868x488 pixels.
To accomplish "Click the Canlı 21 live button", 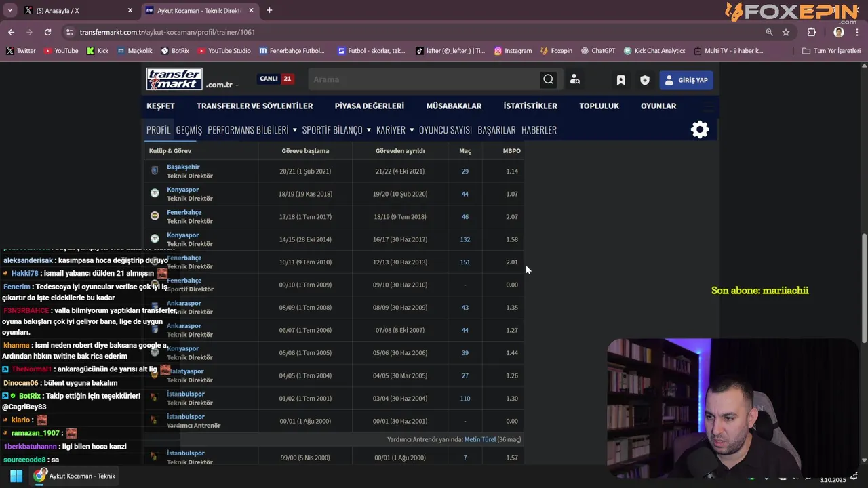I will tap(276, 79).
